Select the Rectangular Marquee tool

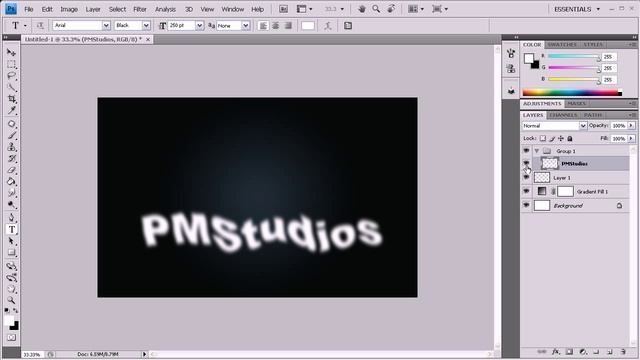point(11,64)
